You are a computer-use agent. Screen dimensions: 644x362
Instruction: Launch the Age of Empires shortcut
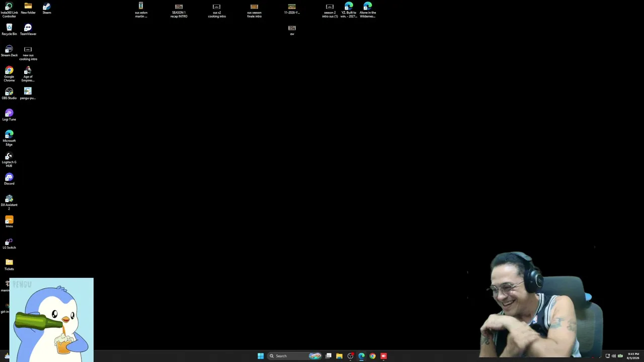pyautogui.click(x=28, y=74)
